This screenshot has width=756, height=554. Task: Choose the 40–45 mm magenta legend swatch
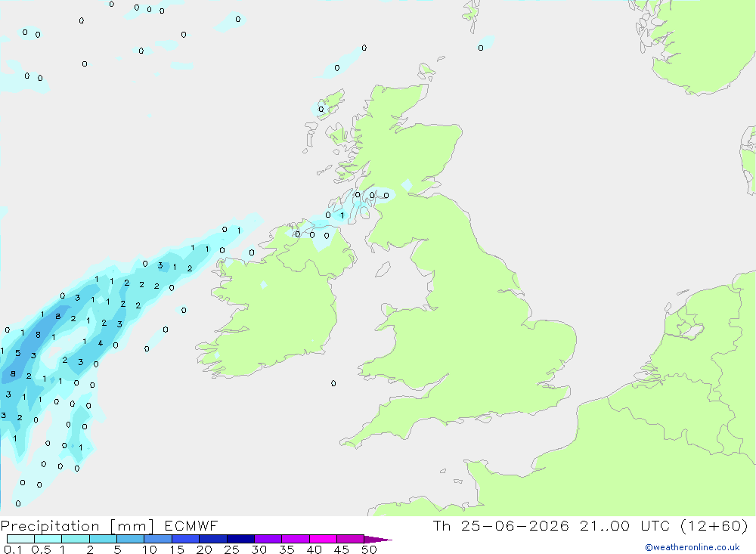(x=323, y=539)
